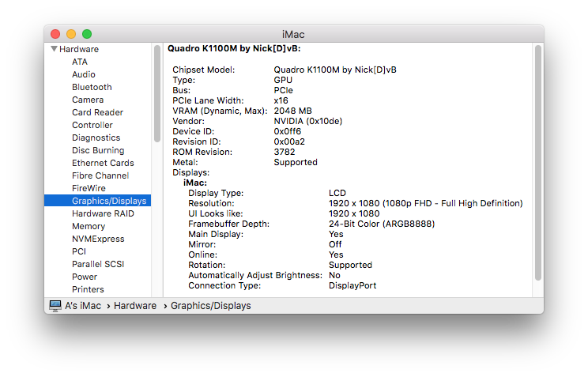Select FireWire in the sidebar

[89, 188]
